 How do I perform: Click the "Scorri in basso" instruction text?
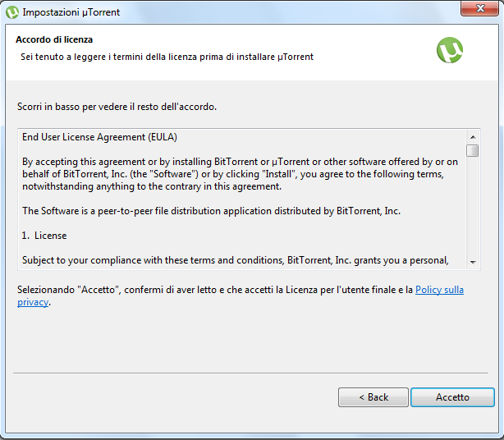(x=117, y=107)
